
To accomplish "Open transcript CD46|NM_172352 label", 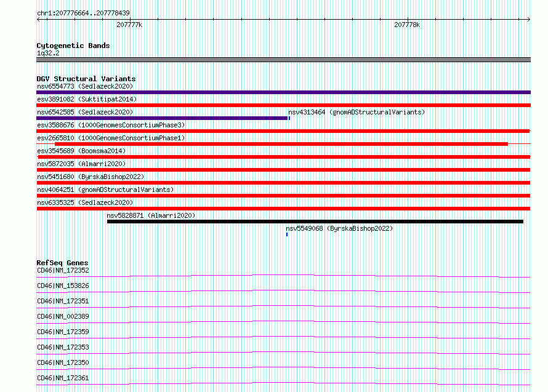I will tap(63, 270).
